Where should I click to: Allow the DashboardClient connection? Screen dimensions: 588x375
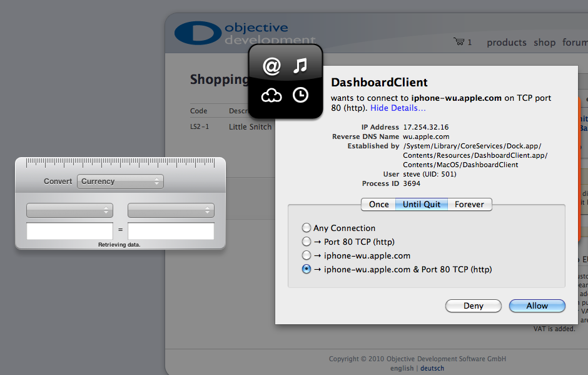pyautogui.click(x=537, y=306)
